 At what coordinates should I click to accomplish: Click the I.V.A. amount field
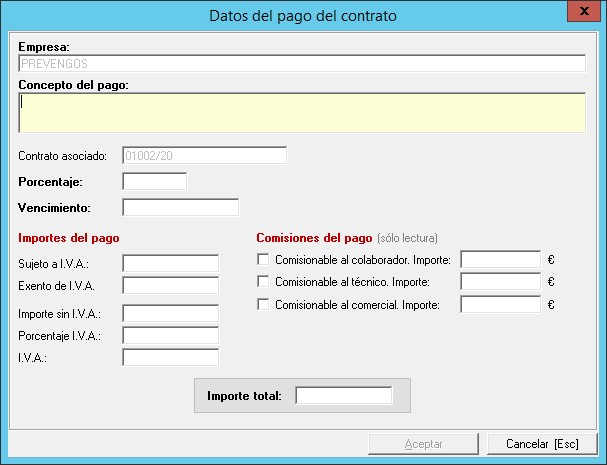170,357
